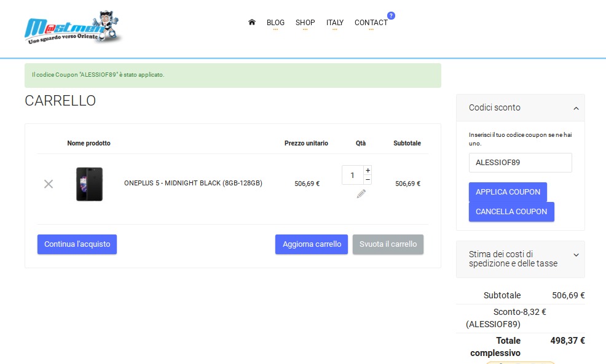Click the Mastmen site logo
The image size is (606, 364).
pos(73,28)
